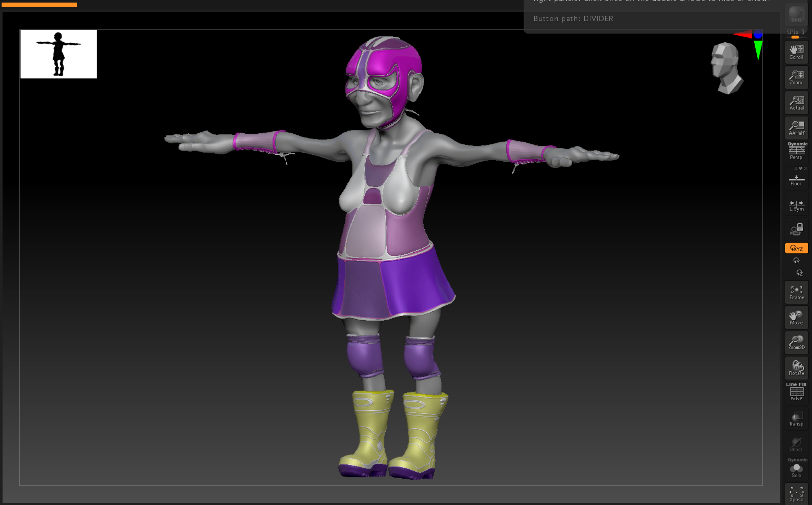
Task: Toggle Ghost transparency mode
Action: (x=796, y=444)
